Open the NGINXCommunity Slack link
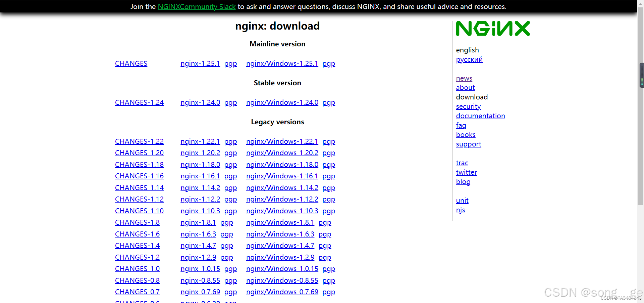This screenshot has width=644, height=303. 197,7
